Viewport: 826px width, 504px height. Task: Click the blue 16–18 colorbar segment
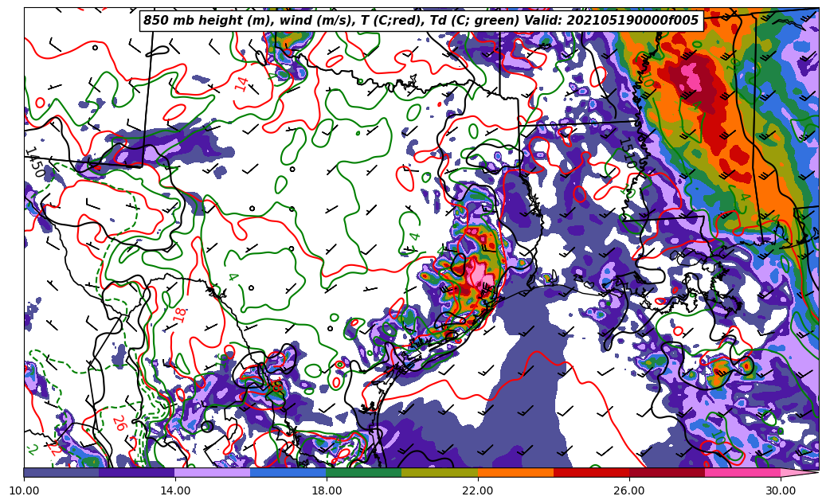pos(288,472)
